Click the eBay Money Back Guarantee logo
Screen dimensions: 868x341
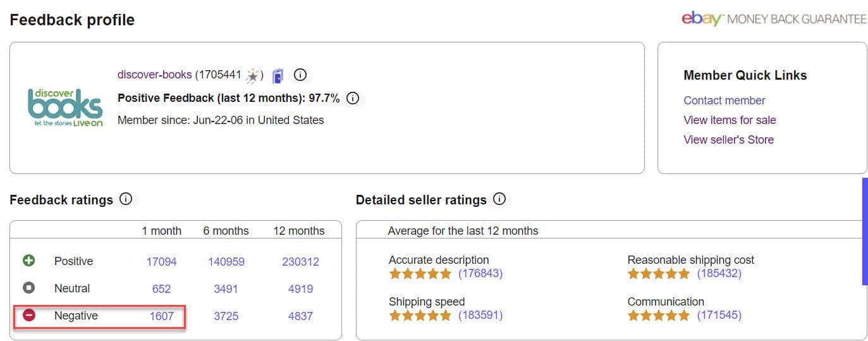coord(774,19)
